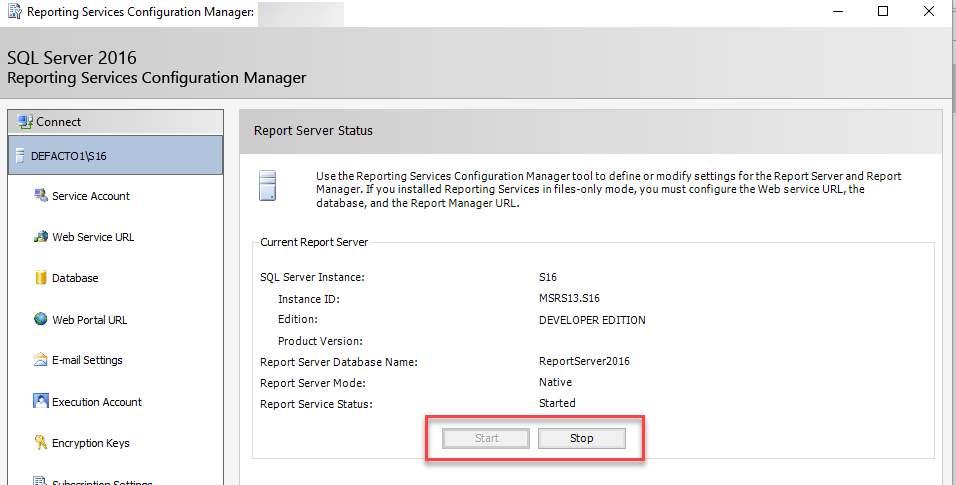Viewport: 956px width, 485px height.
Task: Click the Report Server Status header
Action: [x=313, y=131]
